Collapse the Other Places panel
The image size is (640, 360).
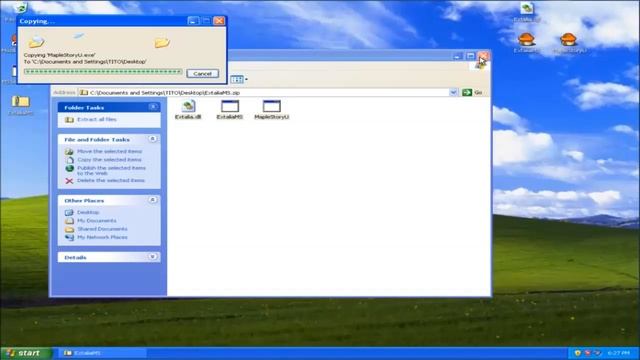tap(153, 200)
